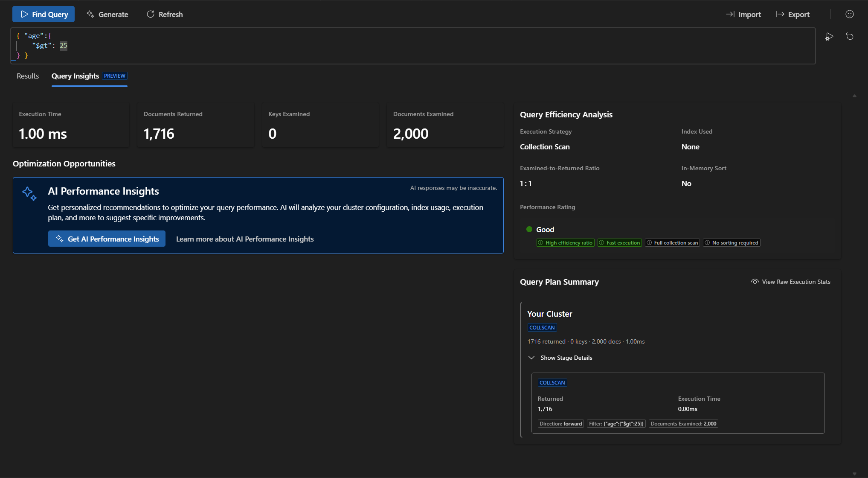Select the Query Insights tab
This screenshot has height=478, width=868.
point(75,76)
